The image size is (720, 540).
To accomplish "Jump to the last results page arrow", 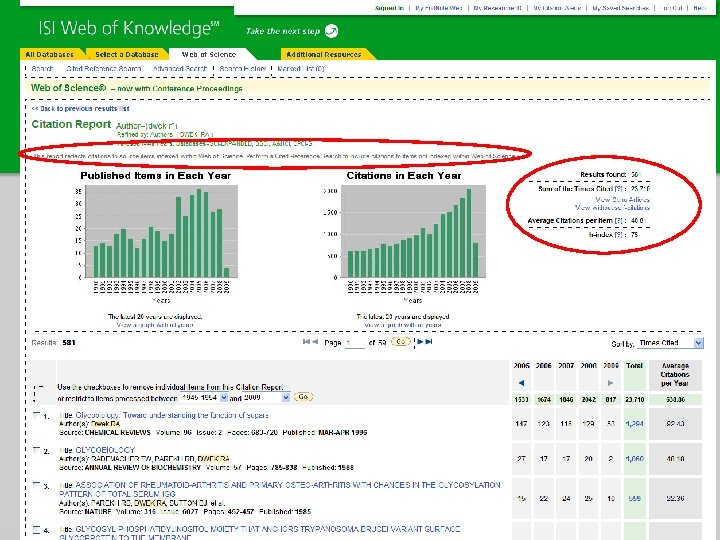I will click(x=429, y=342).
